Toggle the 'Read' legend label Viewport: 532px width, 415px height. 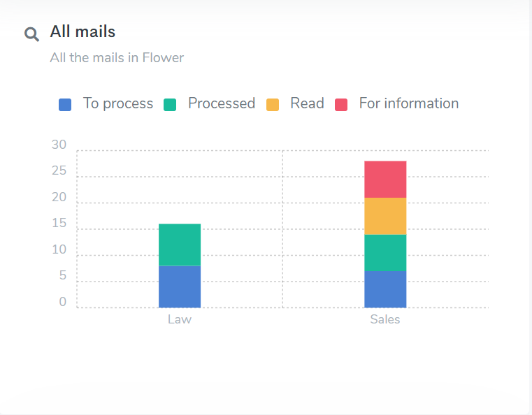[307, 103]
